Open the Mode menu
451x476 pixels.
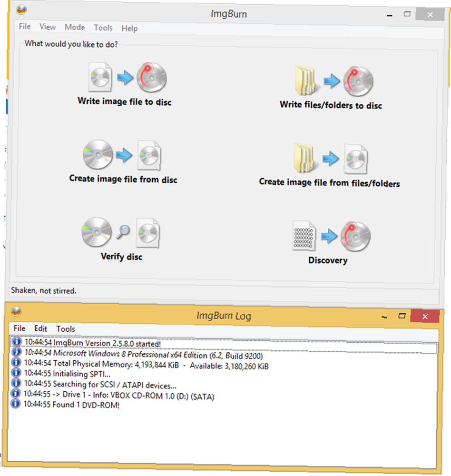(x=75, y=27)
